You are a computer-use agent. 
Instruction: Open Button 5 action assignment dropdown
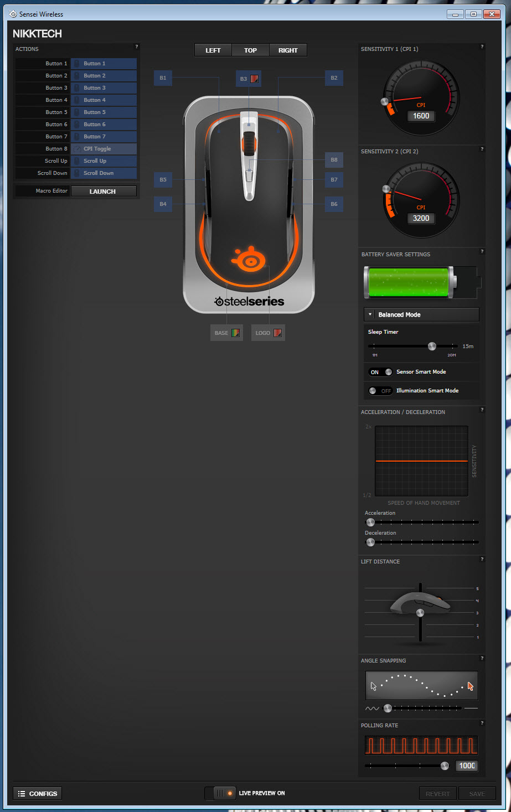(x=104, y=112)
